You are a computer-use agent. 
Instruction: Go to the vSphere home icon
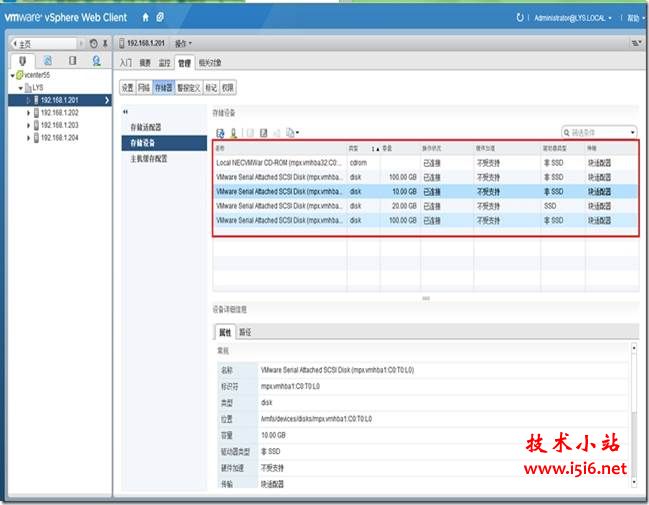[x=145, y=17]
